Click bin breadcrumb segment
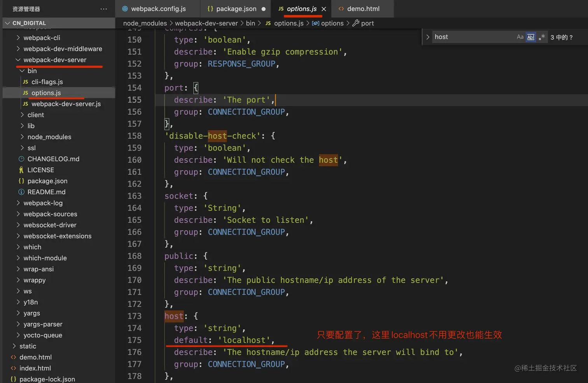The image size is (588, 383). click(x=250, y=23)
